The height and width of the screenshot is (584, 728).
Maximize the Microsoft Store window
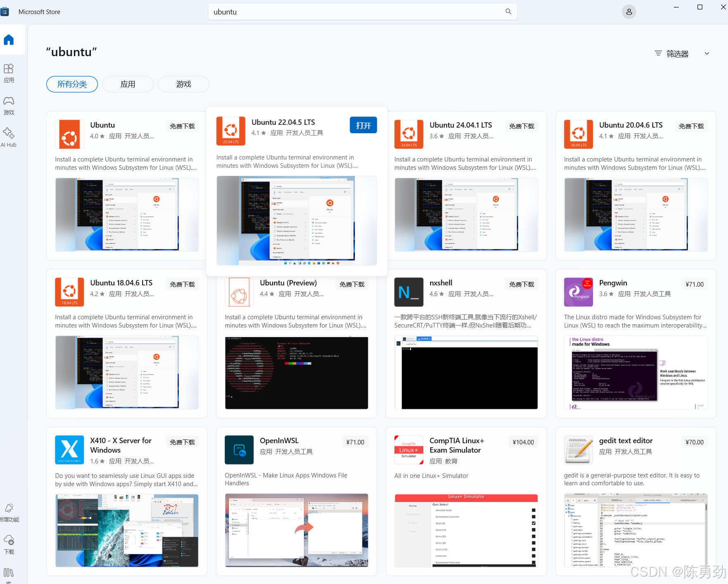click(x=700, y=7)
